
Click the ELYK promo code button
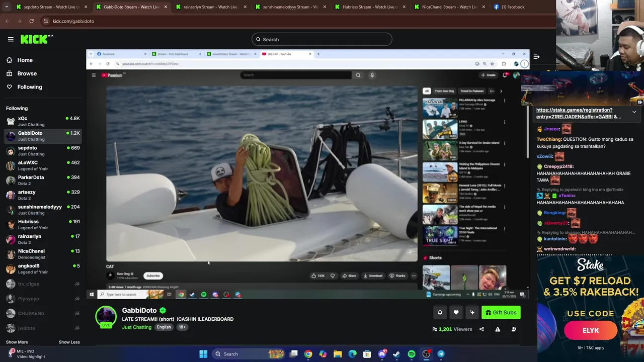pos(591,330)
